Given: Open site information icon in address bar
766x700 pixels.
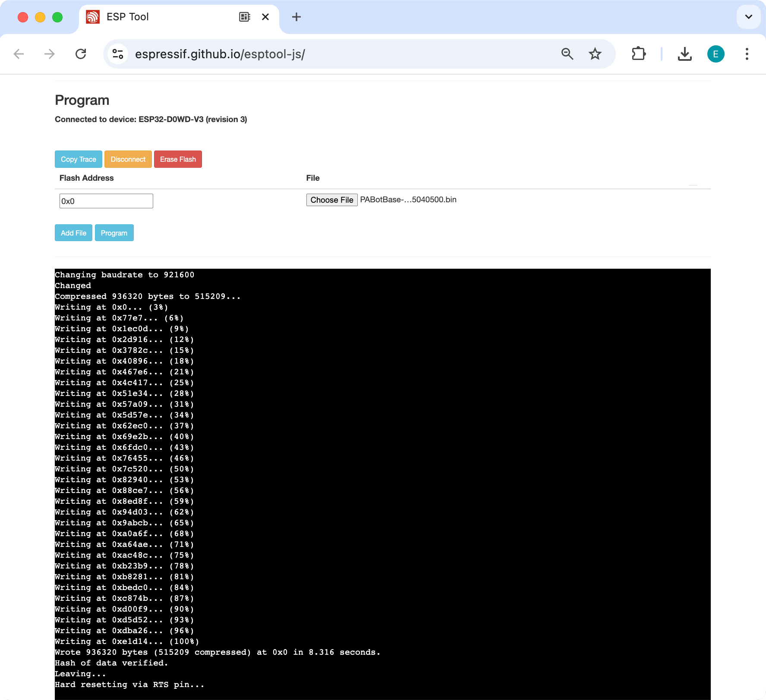Looking at the screenshot, I should pyautogui.click(x=118, y=54).
